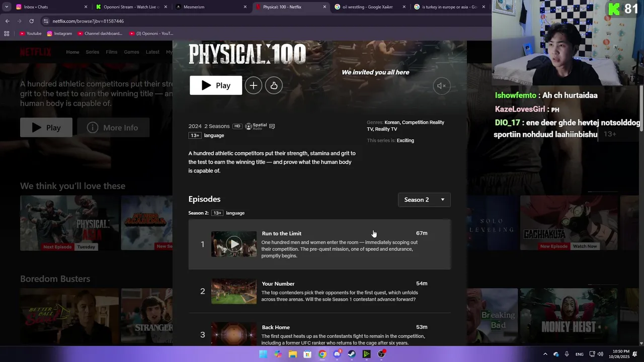Open the Money Heist card

point(569,316)
